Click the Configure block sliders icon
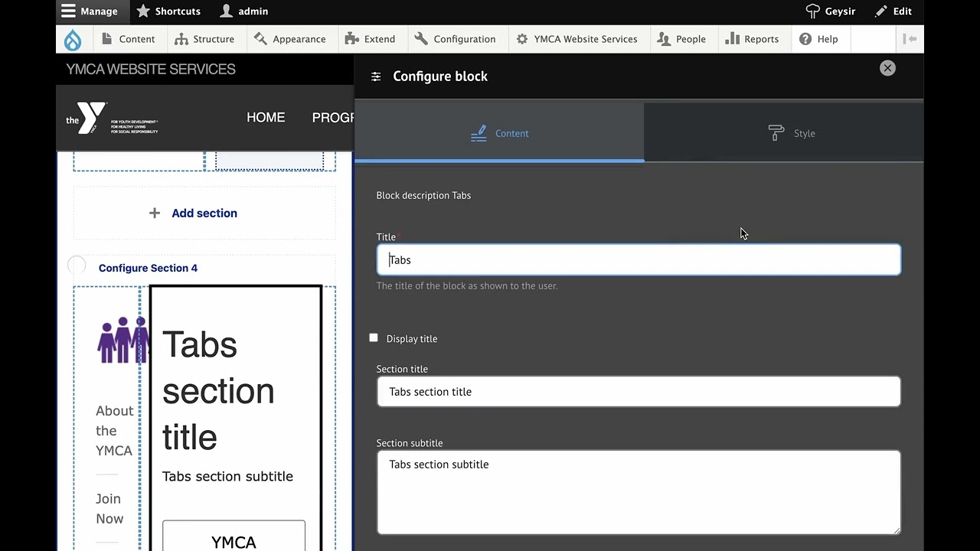The image size is (980, 551). (376, 77)
